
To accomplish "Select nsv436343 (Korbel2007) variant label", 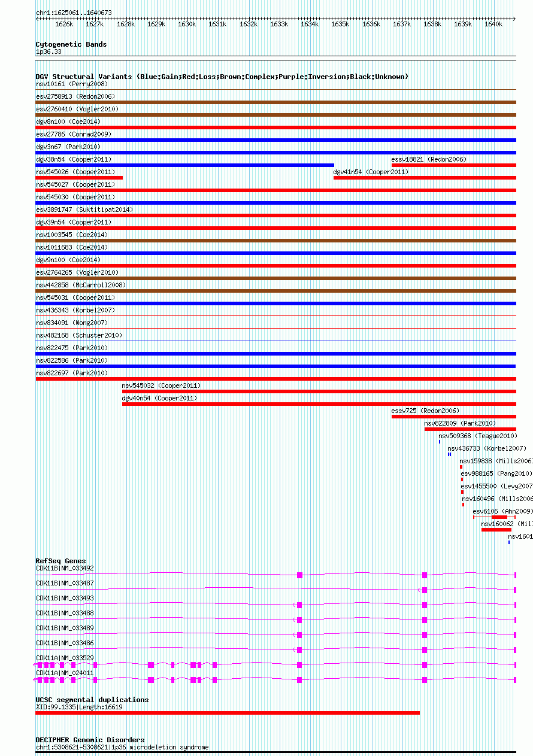I will pos(75,310).
